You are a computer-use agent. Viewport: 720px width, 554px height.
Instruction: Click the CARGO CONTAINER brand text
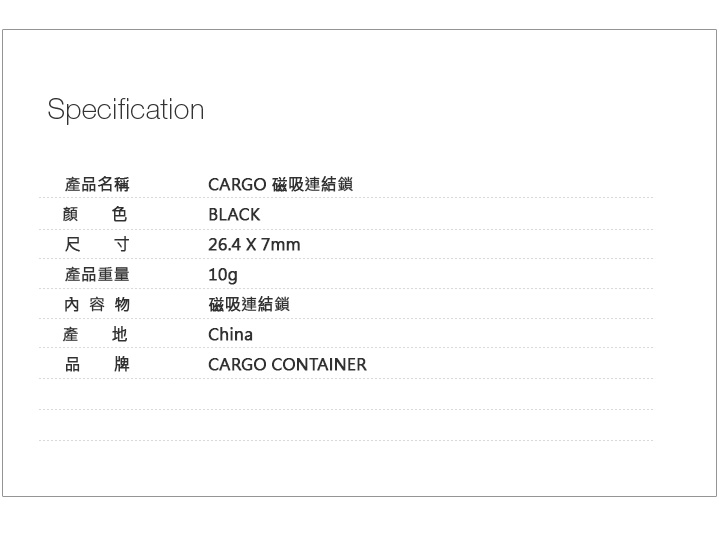tap(287, 364)
